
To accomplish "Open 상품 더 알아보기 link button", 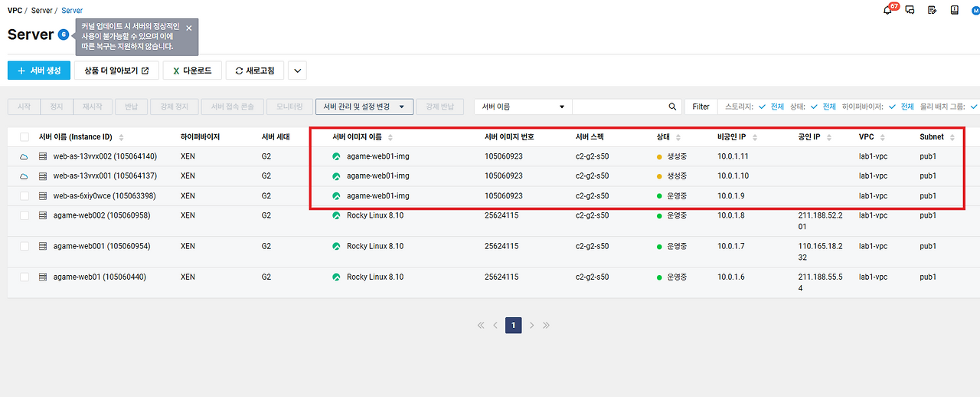I will tap(116, 71).
